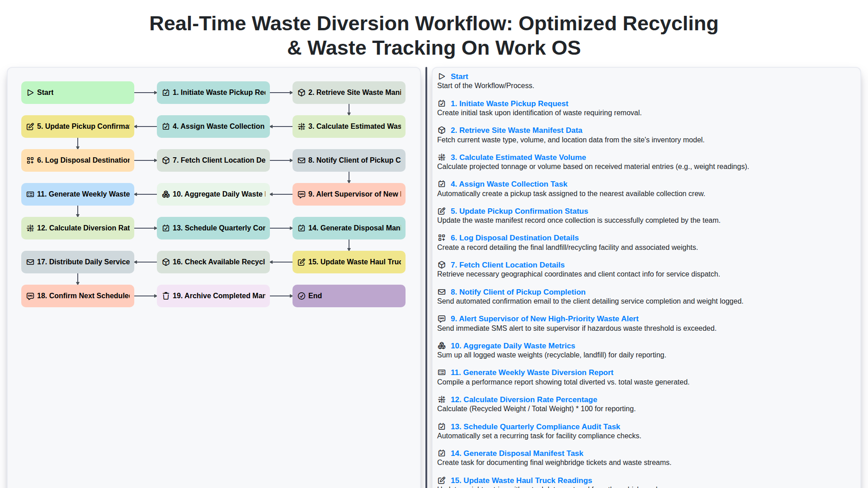Image resolution: width=868 pixels, height=488 pixels.
Task: Click node 13 Schedule Quarterly Compliance
Action: click(x=213, y=228)
